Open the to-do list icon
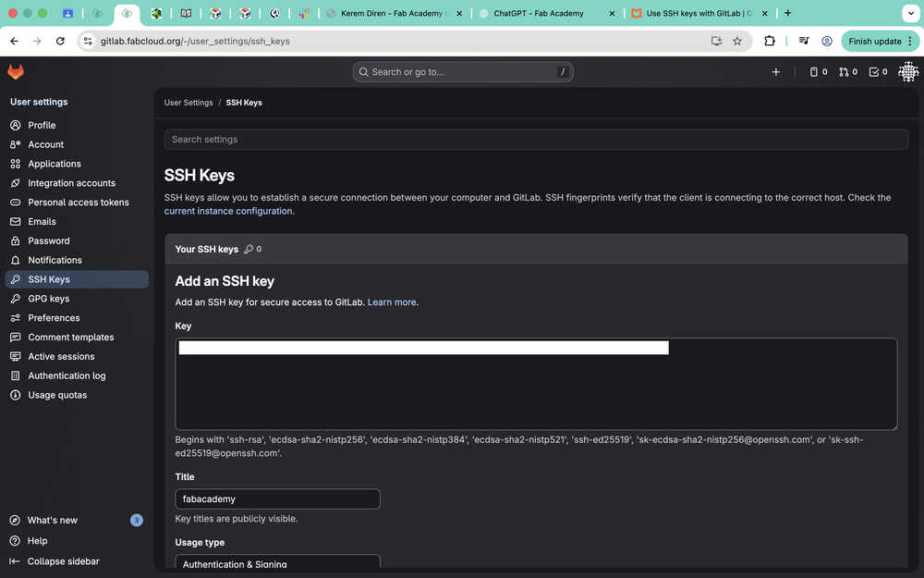Viewport: 924px width, 578px height. [878, 72]
